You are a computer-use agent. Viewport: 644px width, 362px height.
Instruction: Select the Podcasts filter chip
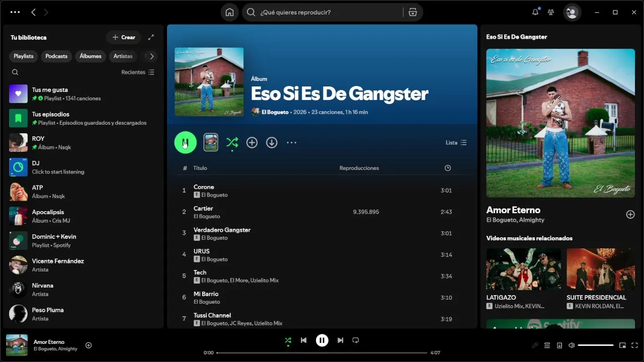coord(56,56)
